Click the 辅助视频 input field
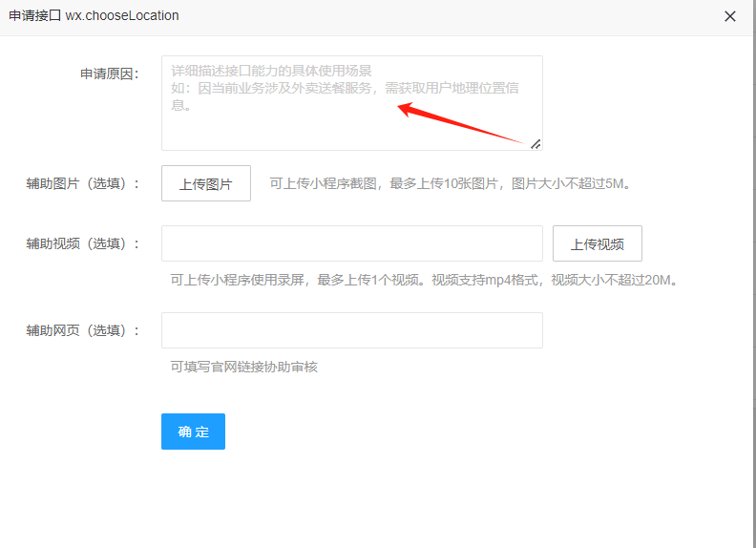Image resolution: width=756 pixels, height=548 pixels. coord(351,243)
